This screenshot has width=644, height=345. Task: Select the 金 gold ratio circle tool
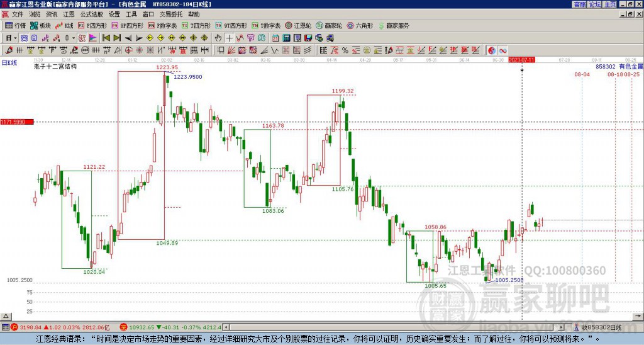point(367,50)
